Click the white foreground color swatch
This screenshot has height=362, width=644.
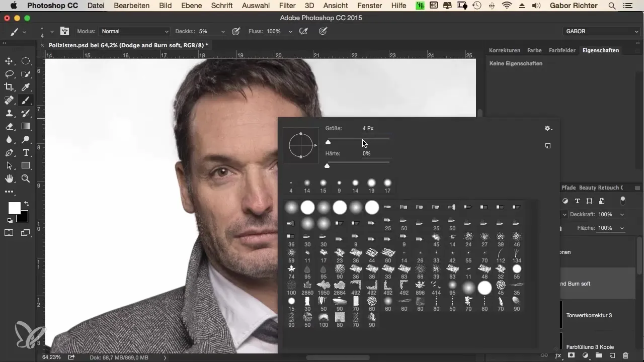[x=14, y=208]
